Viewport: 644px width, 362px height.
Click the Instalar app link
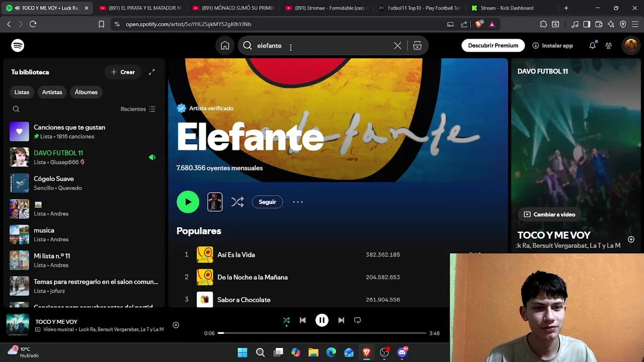(x=552, y=46)
